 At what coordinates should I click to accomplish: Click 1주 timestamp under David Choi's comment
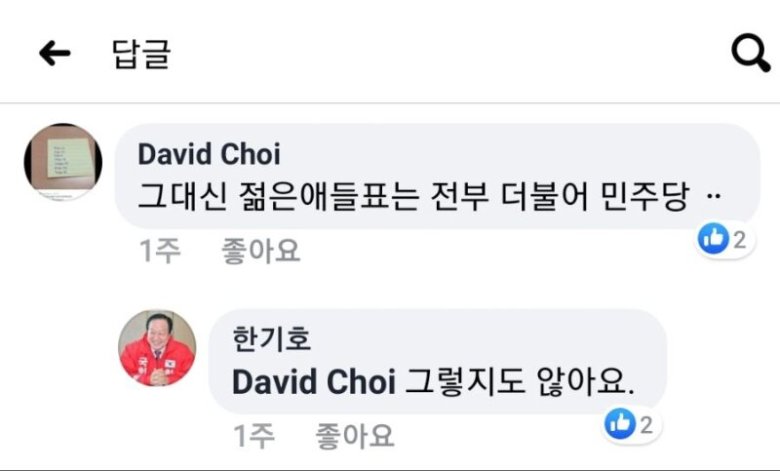pos(160,251)
